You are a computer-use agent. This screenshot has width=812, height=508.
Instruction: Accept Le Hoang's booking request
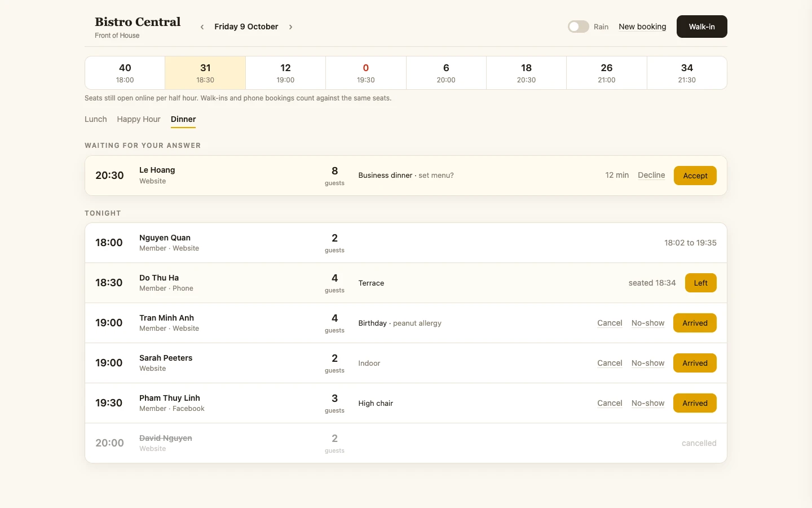pyautogui.click(x=695, y=176)
